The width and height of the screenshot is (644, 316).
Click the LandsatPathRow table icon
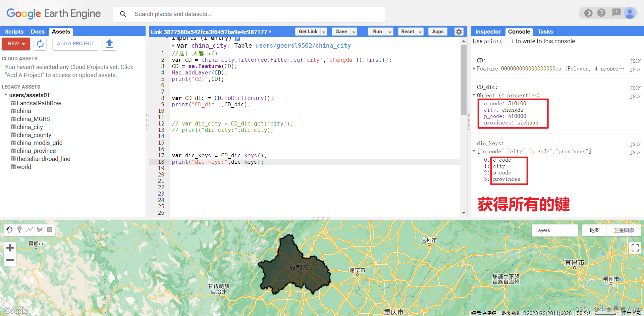point(13,103)
